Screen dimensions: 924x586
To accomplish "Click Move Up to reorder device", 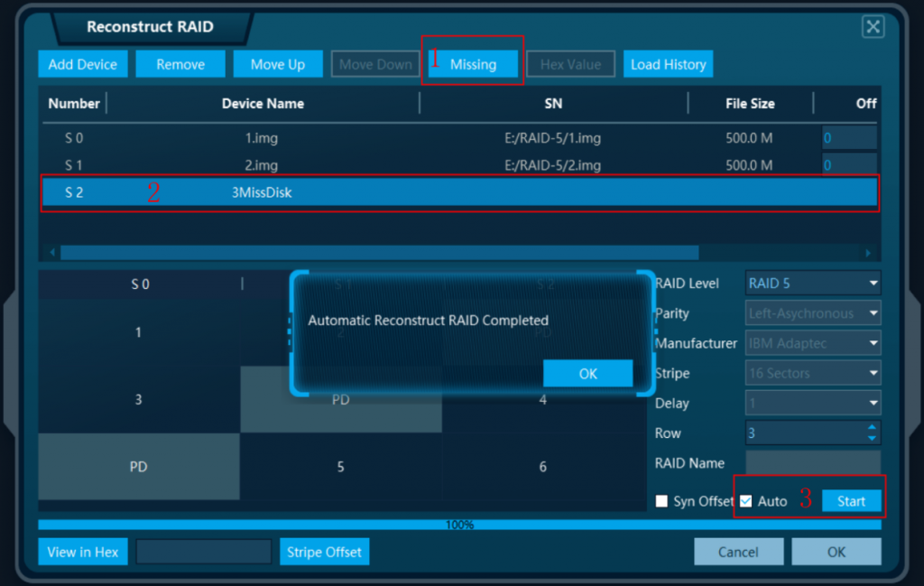I will click(277, 63).
